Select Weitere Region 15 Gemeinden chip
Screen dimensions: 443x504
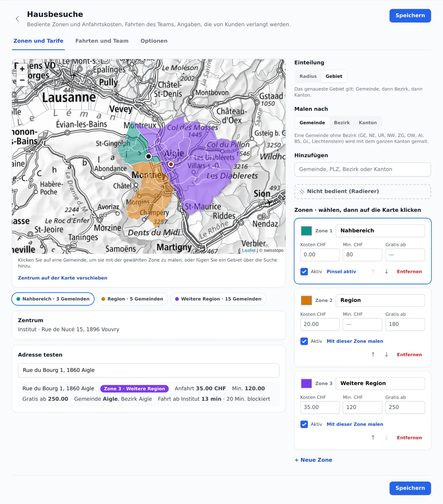[x=218, y=299]
